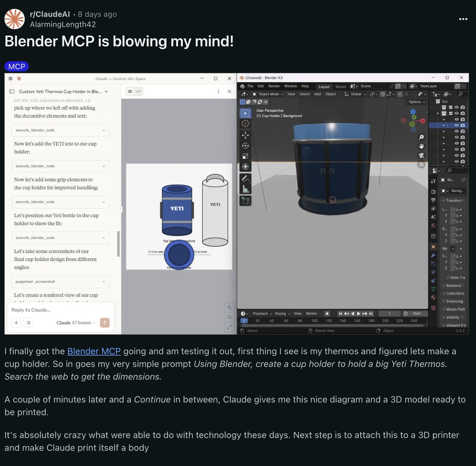This screenshot has height=466, width=476.
Task: Open the Render properties tab
Action: [433, 192]
